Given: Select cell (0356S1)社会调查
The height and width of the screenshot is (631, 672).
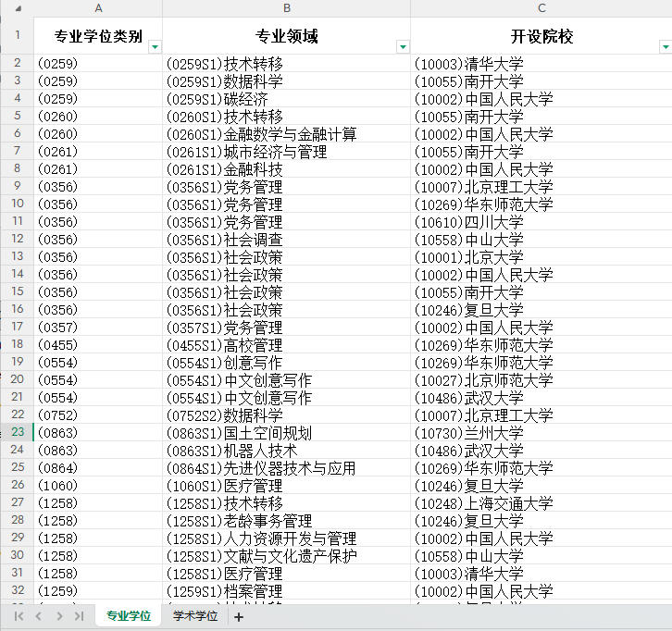Looking at the screenshot, I should pyautogui.click(x=286, y=239).
